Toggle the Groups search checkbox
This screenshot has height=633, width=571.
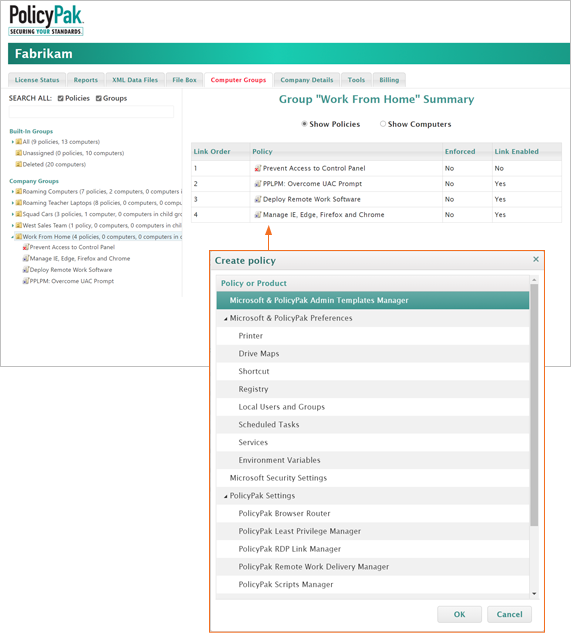[99, 99]
